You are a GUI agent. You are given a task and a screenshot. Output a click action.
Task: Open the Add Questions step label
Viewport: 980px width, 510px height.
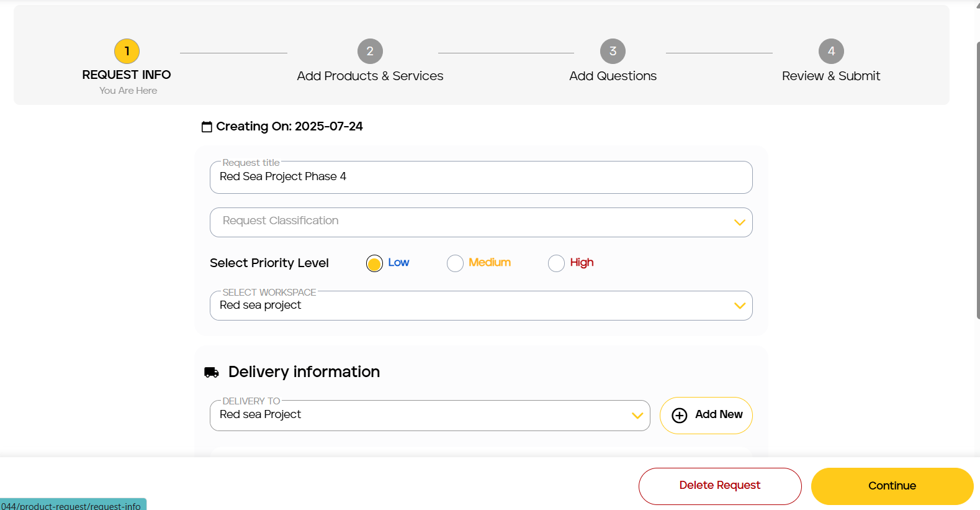(x=613, y=76)
